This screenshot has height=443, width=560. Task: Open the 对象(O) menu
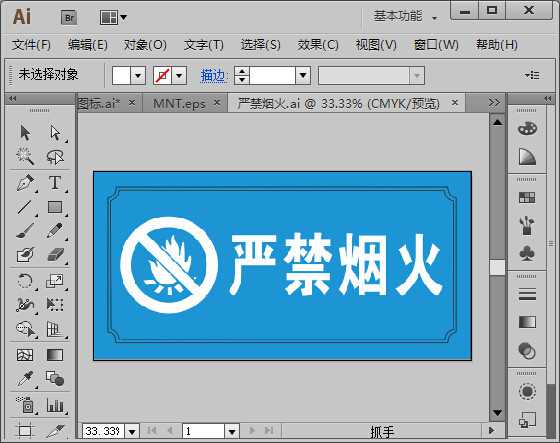tap(145, 45)
